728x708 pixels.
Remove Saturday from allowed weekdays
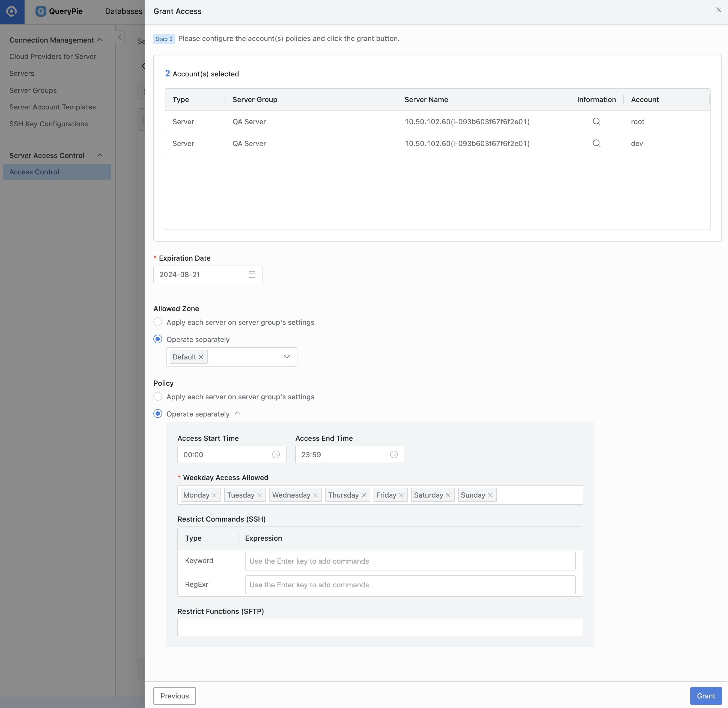(x=448, y=495)
